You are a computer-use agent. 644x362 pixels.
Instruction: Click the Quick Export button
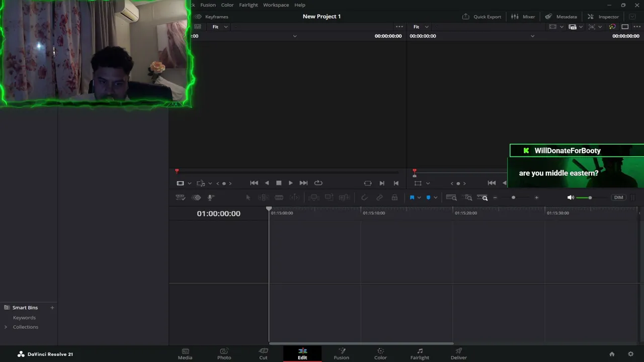(x=481, y=17)
